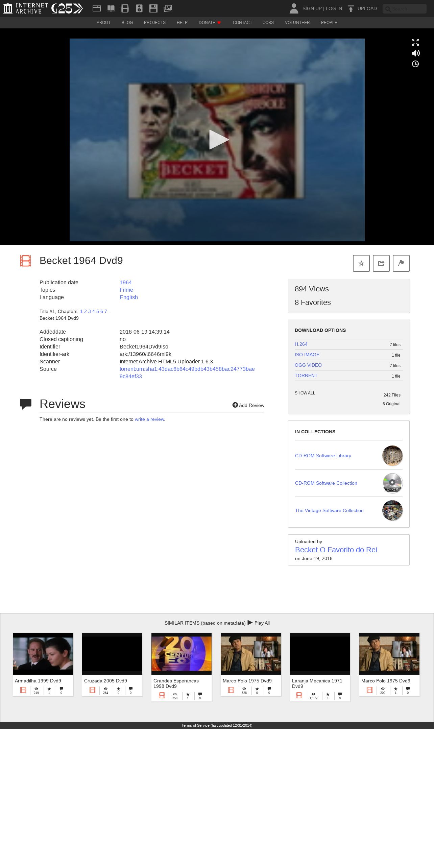The image size is (434, 868).
Task: Open the HELP menu item
Action: [x=182, y=23]
